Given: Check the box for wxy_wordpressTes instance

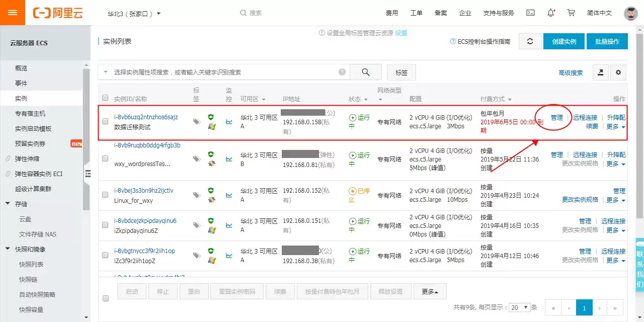Looking at the screenshot, I should (105, 158).
